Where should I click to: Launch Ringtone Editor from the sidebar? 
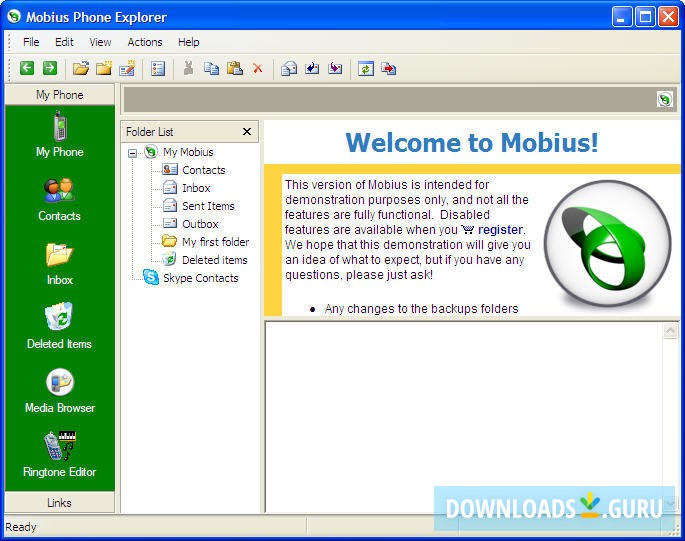click(x=59, y=454)
